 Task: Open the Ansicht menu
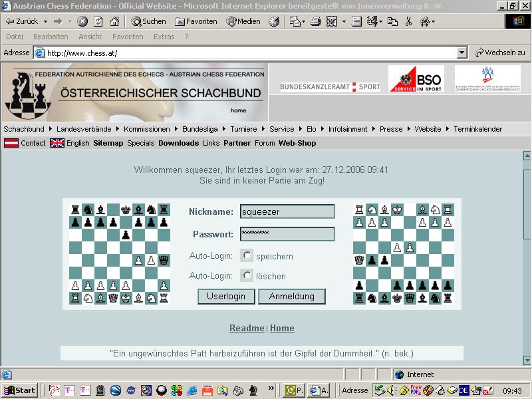click(90, 37)
